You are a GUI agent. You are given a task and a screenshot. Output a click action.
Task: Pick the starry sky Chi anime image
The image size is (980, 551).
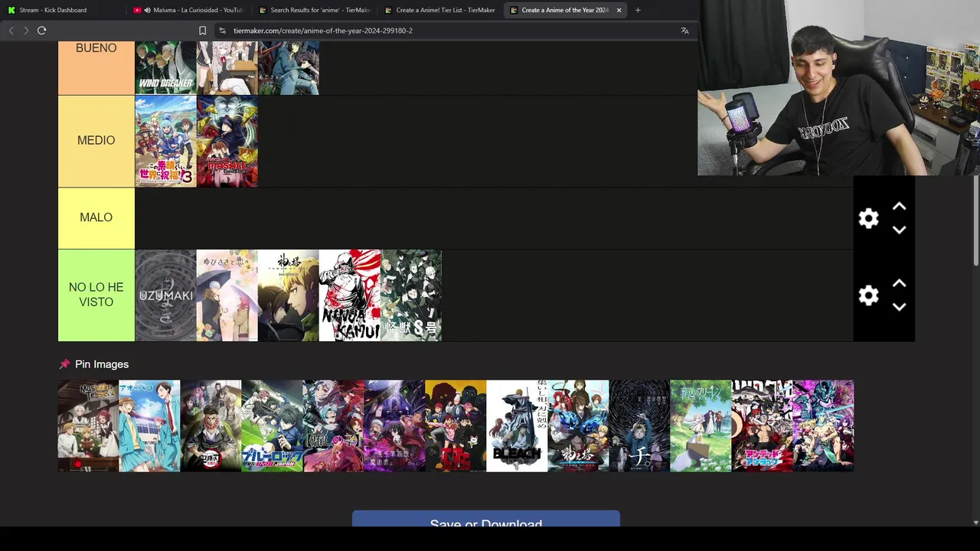coord(639,425)
